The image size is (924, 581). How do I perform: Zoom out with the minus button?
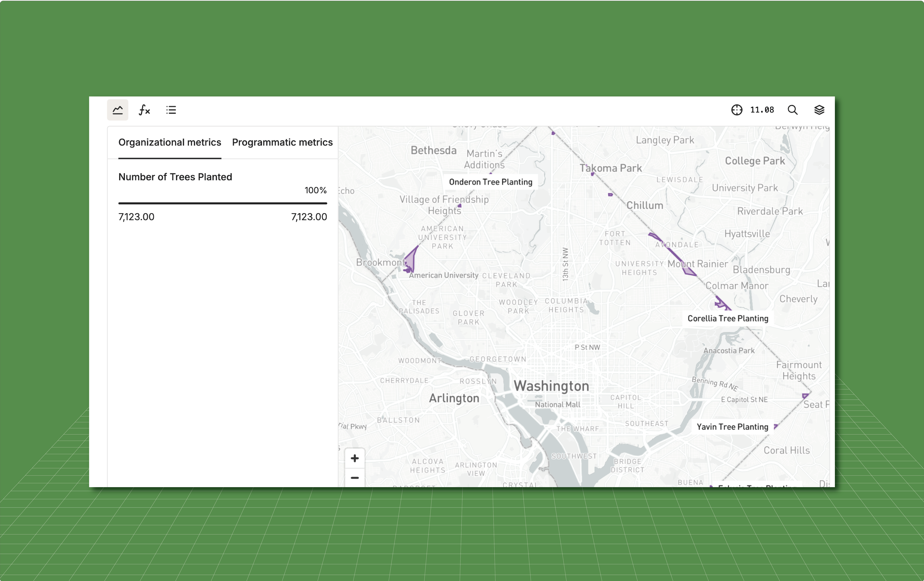pos(355,478)
